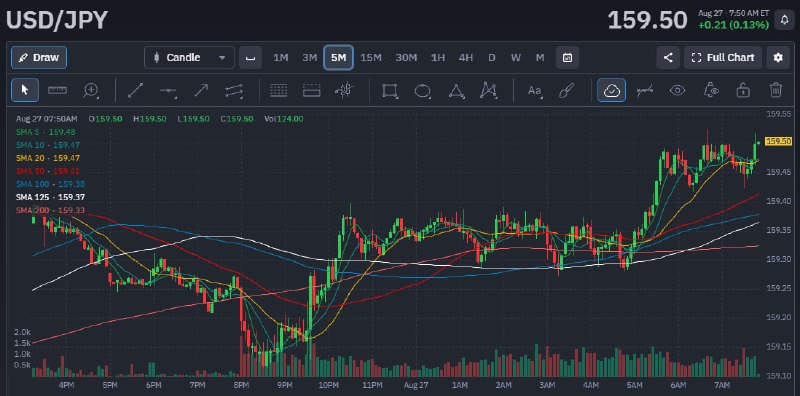This screenshot has height=396, width=800.
Task: Expand the Candle chart type dropdown
Action: click(189, 58)
